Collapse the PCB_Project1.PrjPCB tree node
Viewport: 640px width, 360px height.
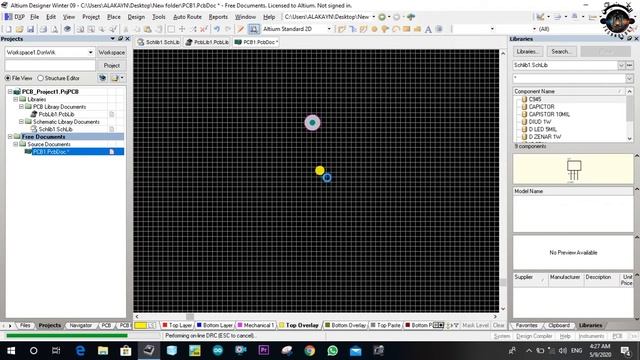coord(10,92)
